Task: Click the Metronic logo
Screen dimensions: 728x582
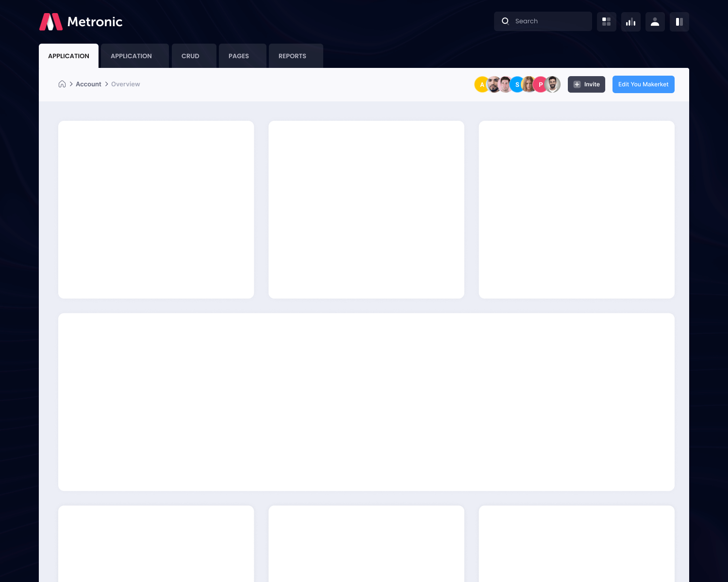Action: coord(81,22)
